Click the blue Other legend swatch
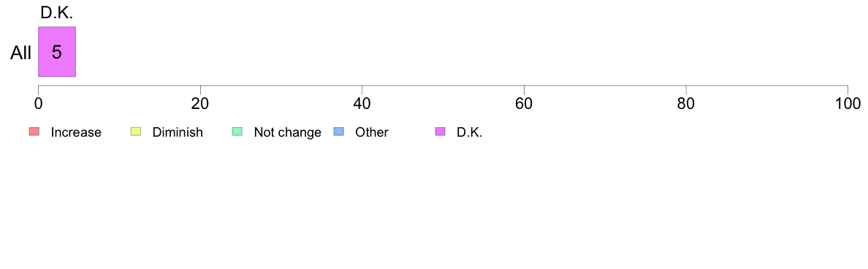Viewport: 868px width, 269px height. pos(339,132)
